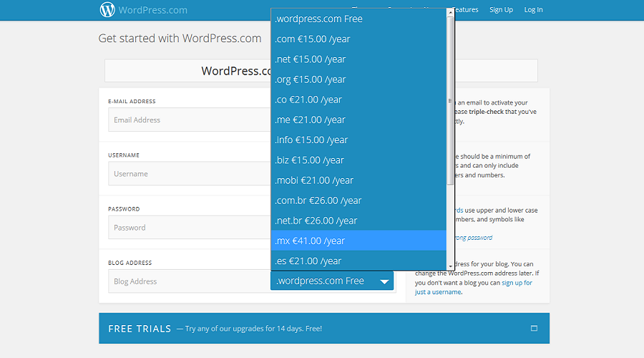The image size is (644, 358).
Task: Pick .biz €15.00 /year domain
Action: (x=358, y=160)
